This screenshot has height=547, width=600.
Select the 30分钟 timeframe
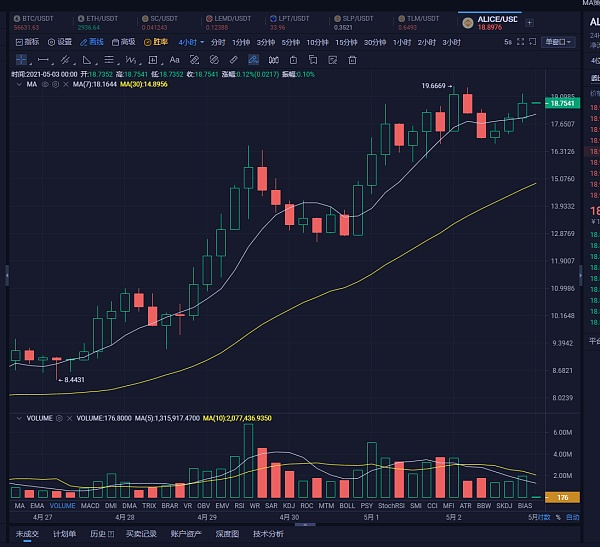[375, 42]
